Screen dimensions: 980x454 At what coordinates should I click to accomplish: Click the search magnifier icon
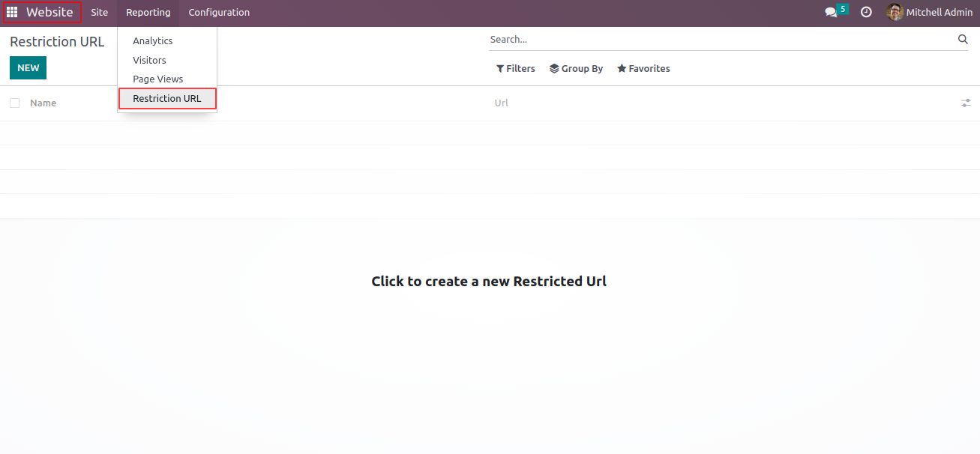click(963, 39)
